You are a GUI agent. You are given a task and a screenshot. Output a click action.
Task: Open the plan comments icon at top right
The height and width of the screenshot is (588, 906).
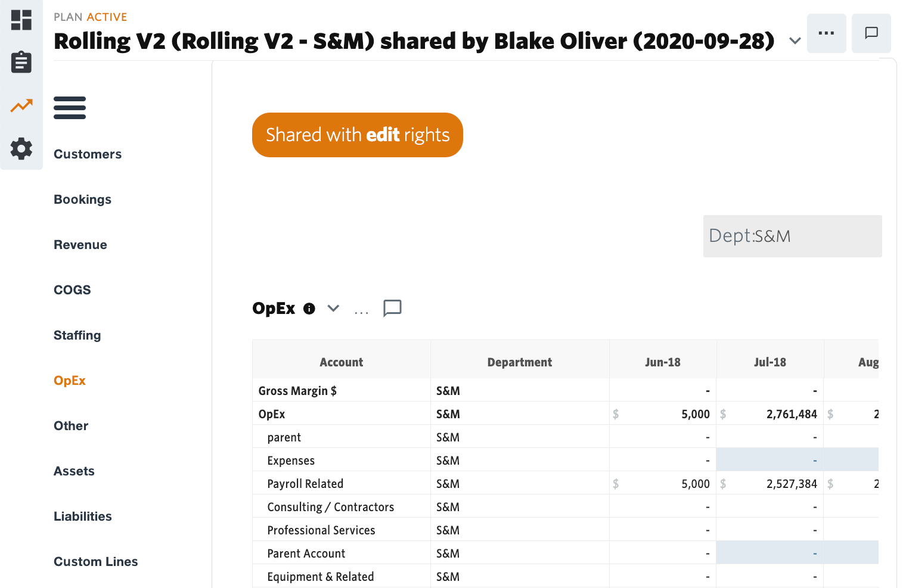click(871, 33)
